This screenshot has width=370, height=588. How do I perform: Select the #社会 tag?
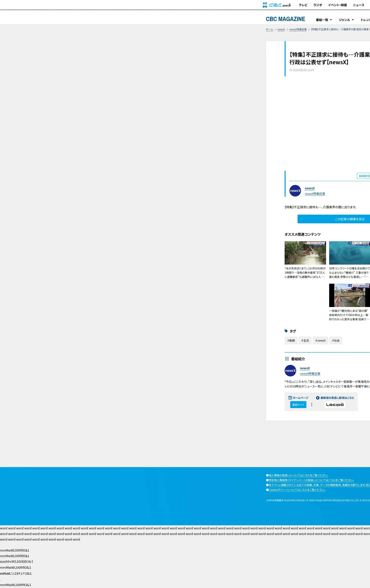point(336,340)
